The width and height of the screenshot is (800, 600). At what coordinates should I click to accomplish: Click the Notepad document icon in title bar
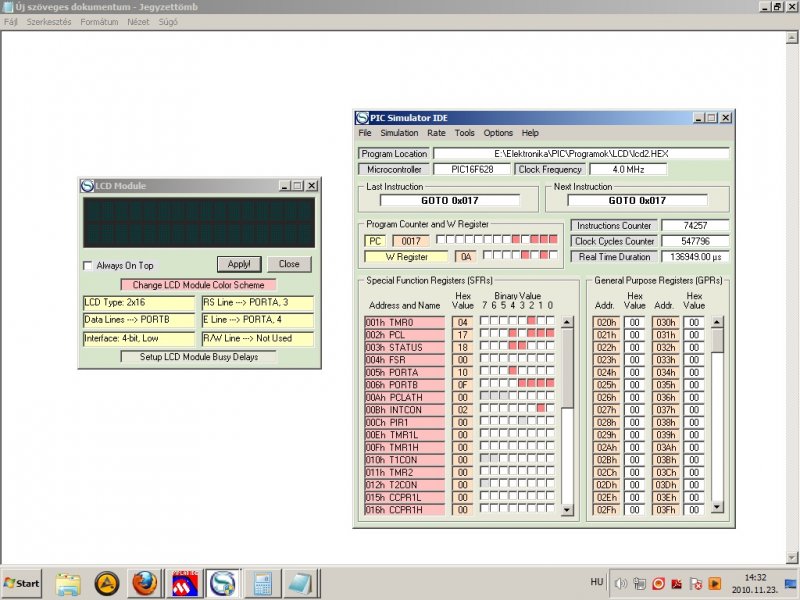coord(8,7)
